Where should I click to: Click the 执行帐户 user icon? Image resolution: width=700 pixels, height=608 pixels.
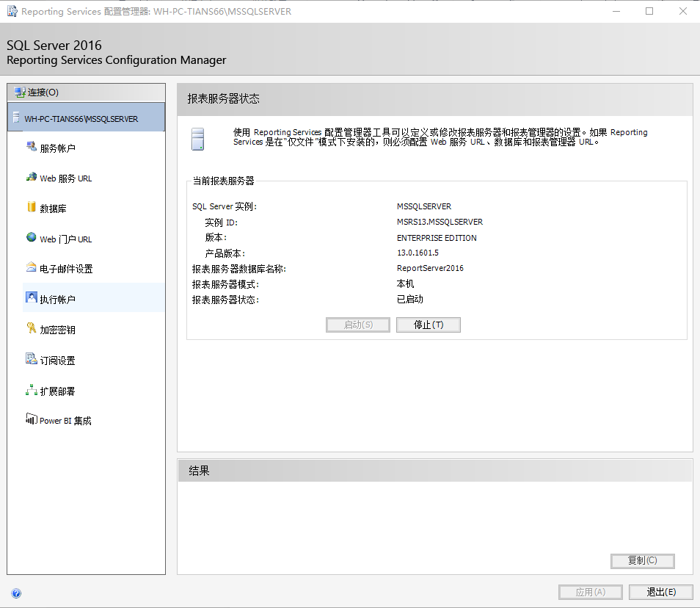32,297
